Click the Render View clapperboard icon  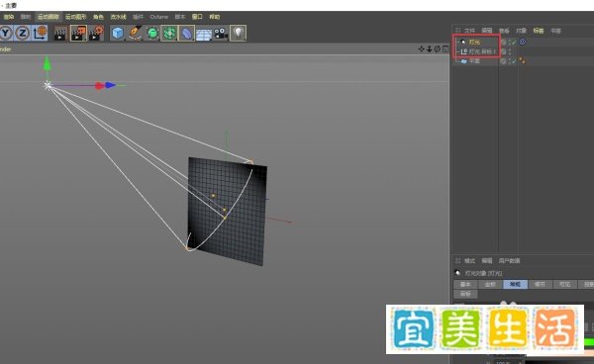click(x=59, y=34)
